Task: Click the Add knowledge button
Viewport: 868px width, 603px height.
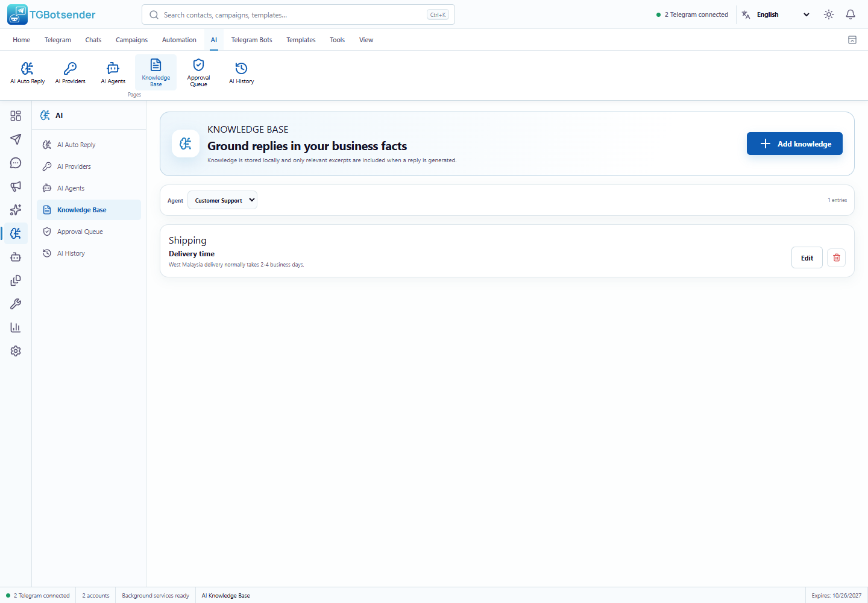Action: (x=794, y=144)
